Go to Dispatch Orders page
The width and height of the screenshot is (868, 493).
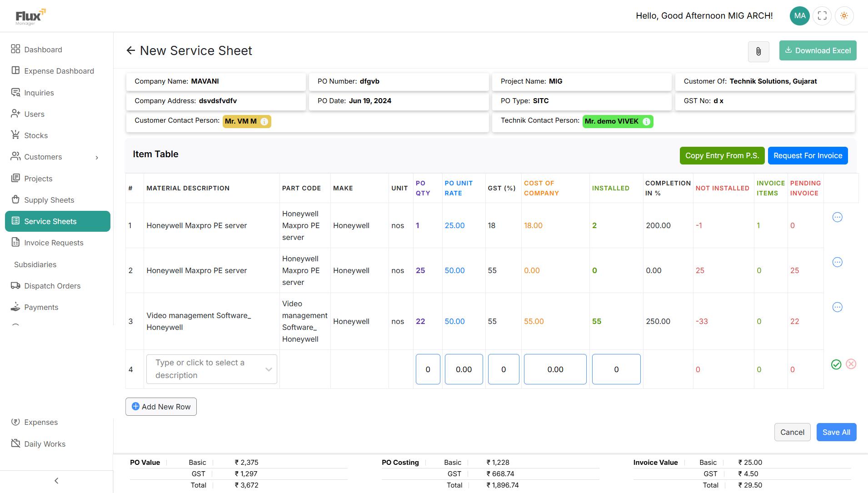tap(52, 286)
